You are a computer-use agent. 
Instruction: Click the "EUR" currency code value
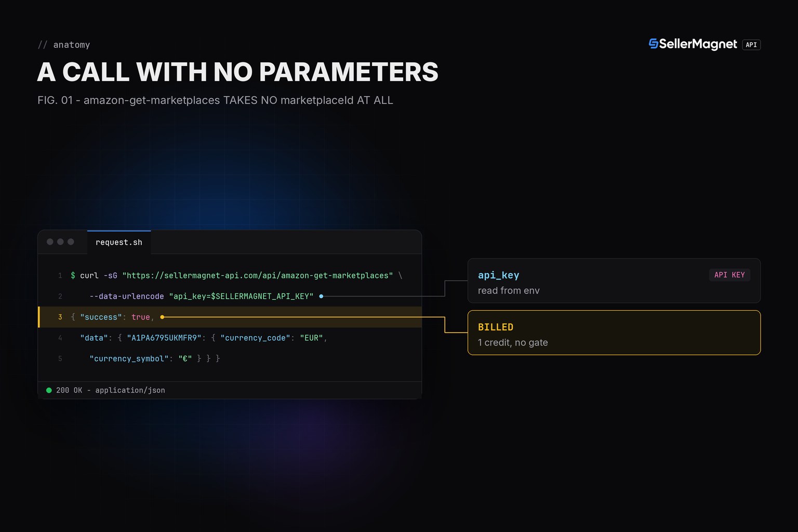[311, 338]
